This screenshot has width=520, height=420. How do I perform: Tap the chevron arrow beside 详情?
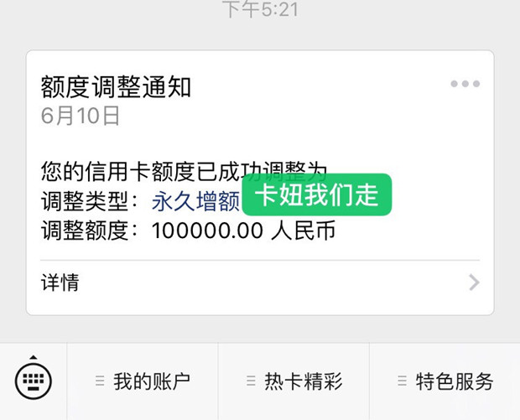tap(474, 283)
